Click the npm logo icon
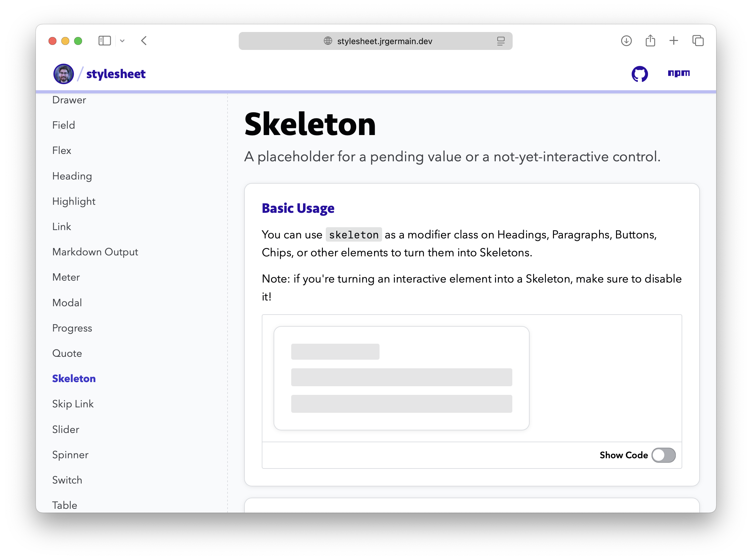 [x=678, y=73]
